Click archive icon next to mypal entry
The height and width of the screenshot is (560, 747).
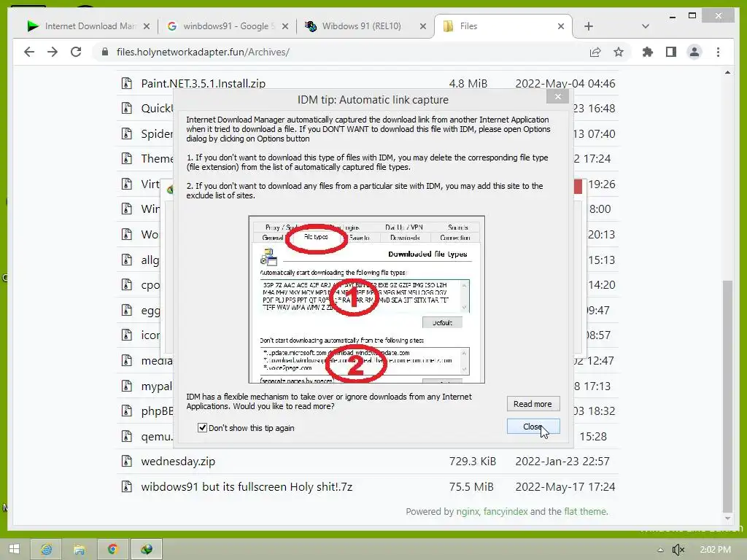(x=126, y=386)
